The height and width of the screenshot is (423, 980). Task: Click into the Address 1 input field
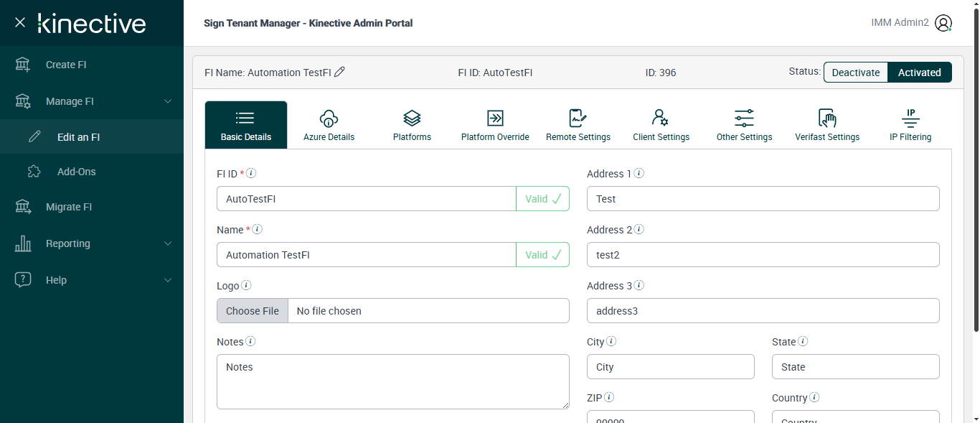[x=763, y=199]
